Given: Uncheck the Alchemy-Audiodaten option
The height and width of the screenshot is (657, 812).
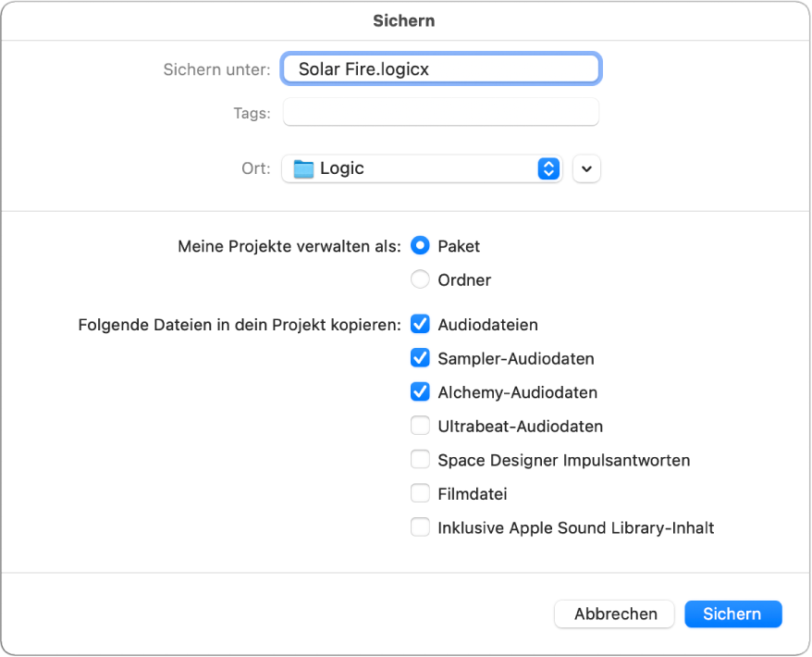Looking at the screenshot, I should (x=420, y=392).
